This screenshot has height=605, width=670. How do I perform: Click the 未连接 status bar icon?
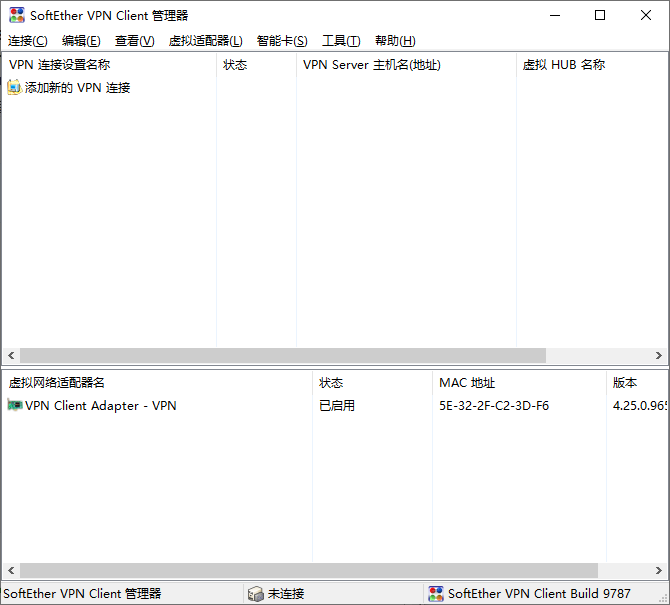tap(256, 594)
